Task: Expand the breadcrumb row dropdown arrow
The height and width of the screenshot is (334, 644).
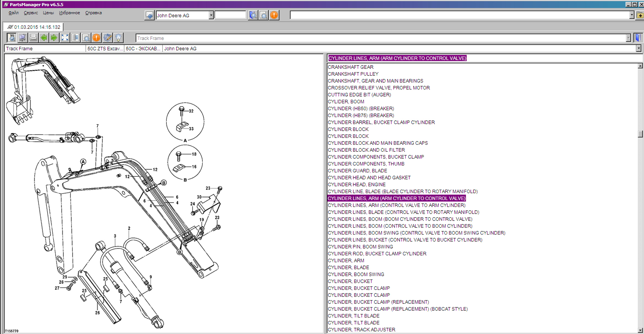Action: pos(638,49)
